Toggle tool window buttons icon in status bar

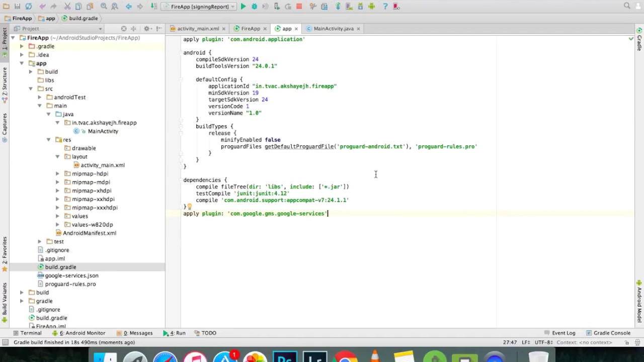[5, 342]
